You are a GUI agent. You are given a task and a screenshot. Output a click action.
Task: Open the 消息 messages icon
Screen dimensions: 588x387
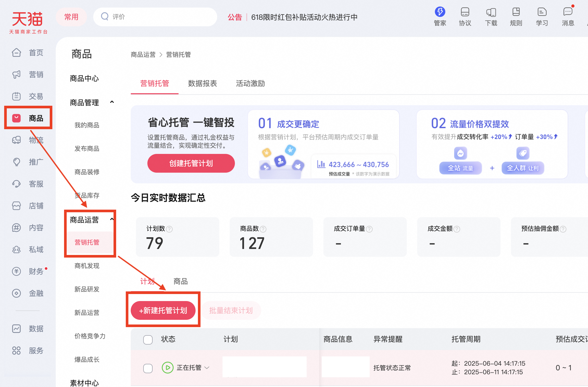(568, 16)
